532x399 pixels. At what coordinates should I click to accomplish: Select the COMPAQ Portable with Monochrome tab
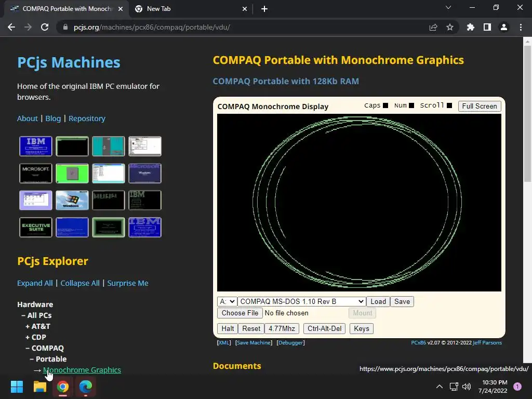pyautogui.click(x=66, y=9)
